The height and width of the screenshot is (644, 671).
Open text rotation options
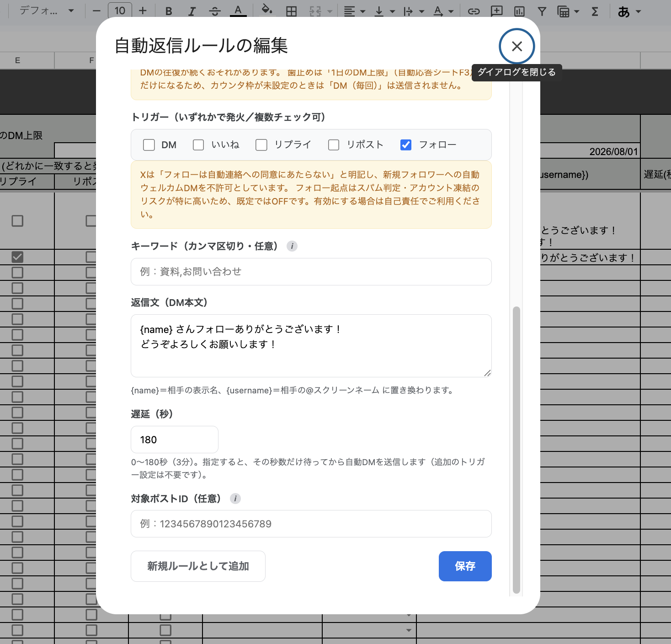(443, 11)
